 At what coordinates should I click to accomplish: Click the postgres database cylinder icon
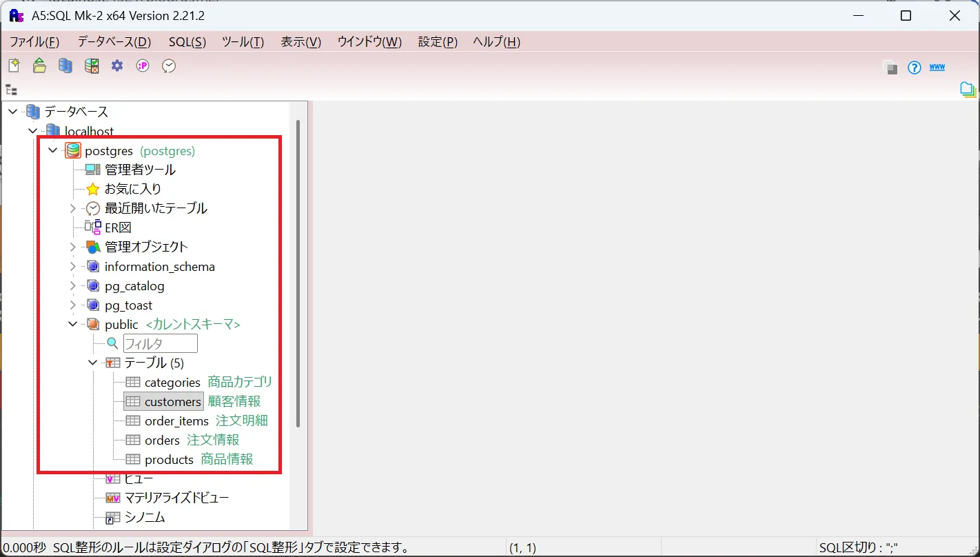pyautogui.click(x=73, y=150)
